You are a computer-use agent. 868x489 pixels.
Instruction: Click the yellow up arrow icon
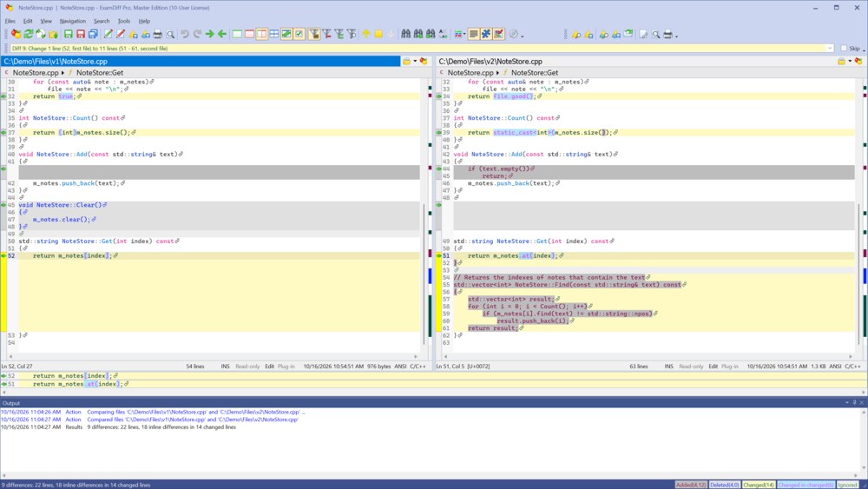tap(366, 35)
